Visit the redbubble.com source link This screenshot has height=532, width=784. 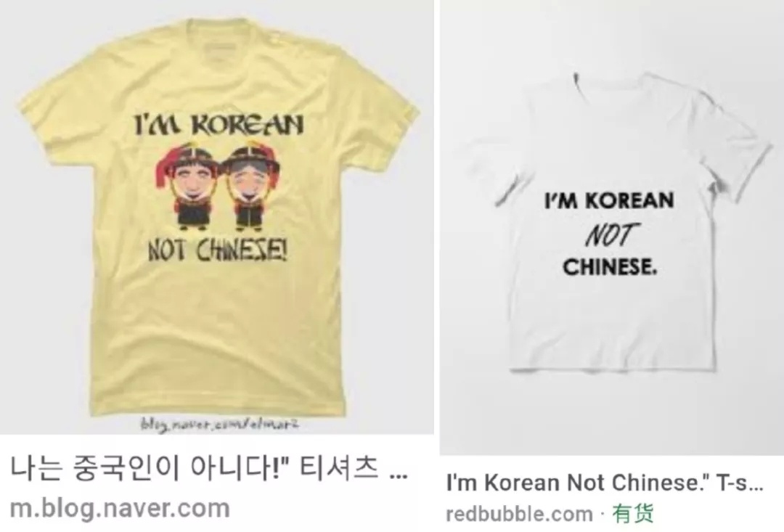(519, 514)
